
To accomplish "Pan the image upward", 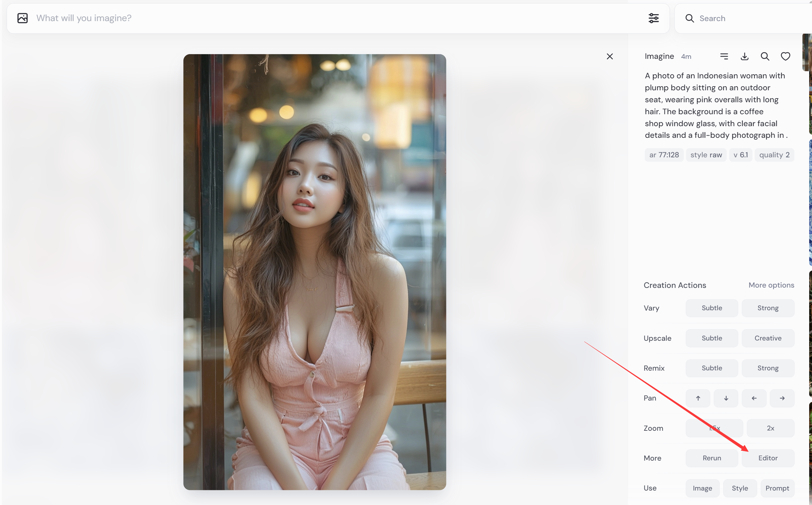I will [x=698, y=398].
